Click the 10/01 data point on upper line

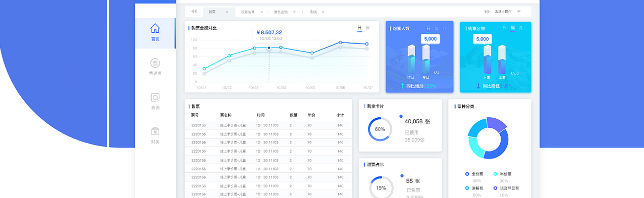tap(204, 69)
